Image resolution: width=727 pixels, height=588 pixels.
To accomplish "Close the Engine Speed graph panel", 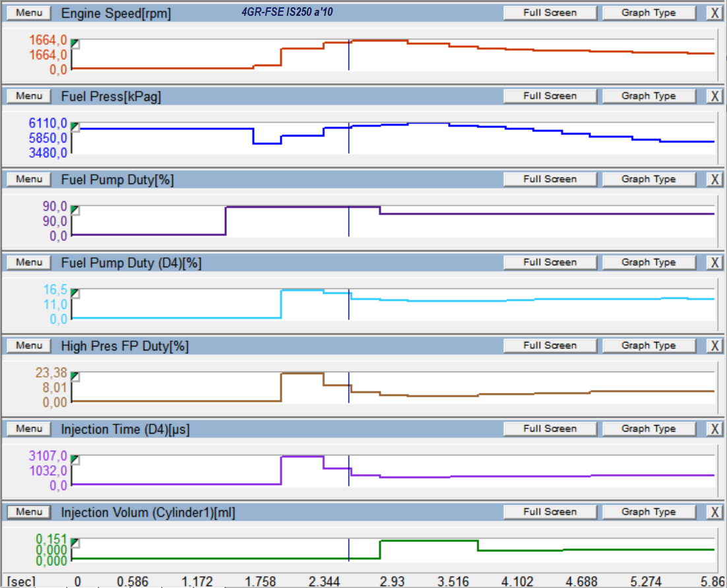I will coord(714,13).
